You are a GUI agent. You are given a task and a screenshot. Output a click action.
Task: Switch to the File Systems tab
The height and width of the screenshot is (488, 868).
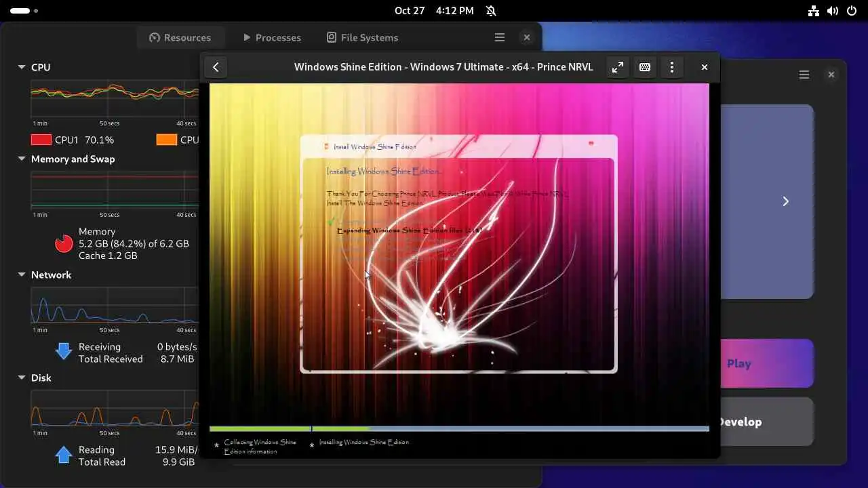pos(362,37)
